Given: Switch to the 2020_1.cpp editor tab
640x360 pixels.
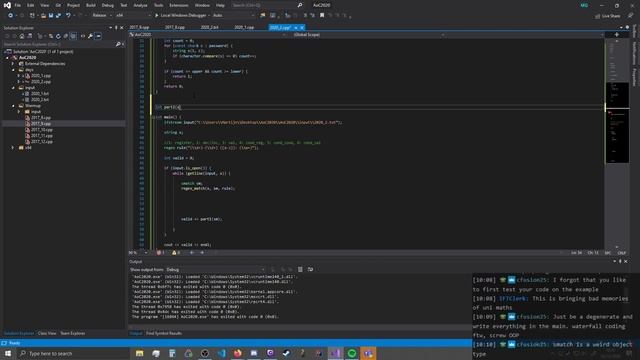Looking at the screenshot, I should point(244,27).
